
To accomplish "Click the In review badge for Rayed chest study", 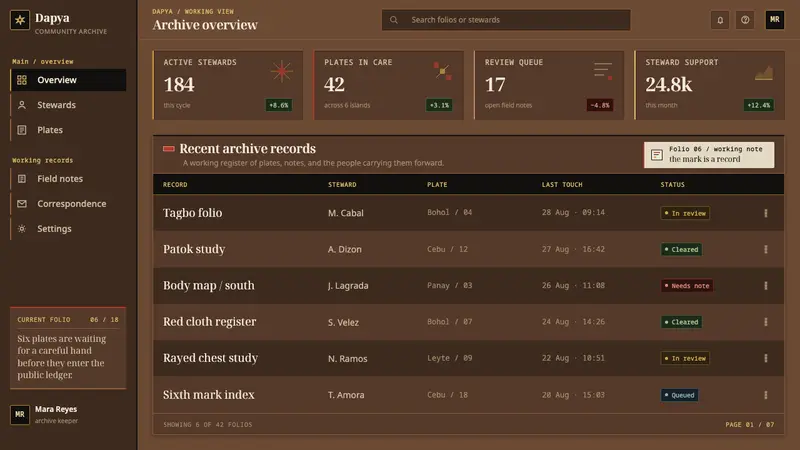I will 685,358.
